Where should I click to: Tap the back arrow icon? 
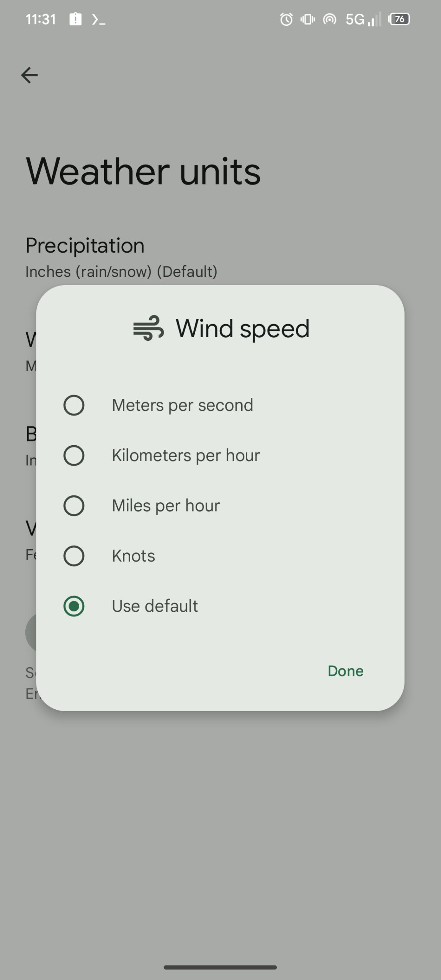29,75
